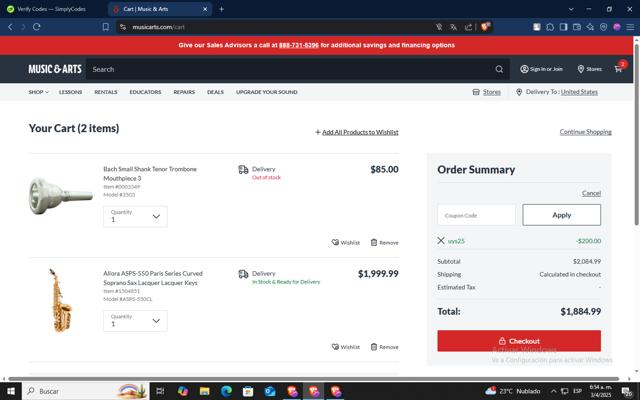Screen dimensions: 640x400
Task: Click the Task View taskbar icon
Action: (160, 391)
